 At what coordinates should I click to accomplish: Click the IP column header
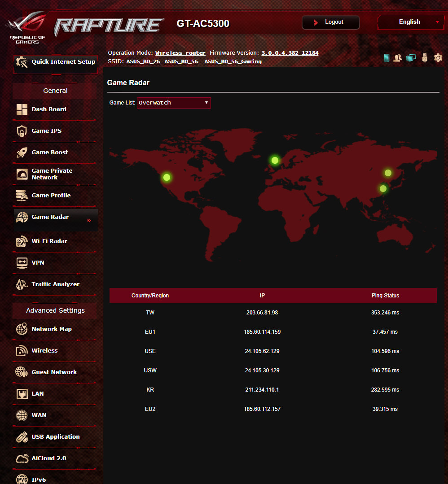tap(262, 296)
